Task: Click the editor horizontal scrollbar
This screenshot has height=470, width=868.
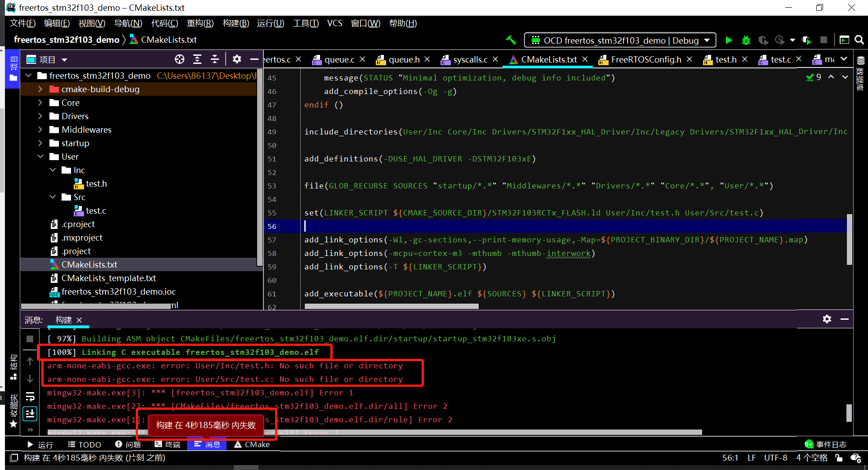Action: pyautogui.click(x=391, y=306)
